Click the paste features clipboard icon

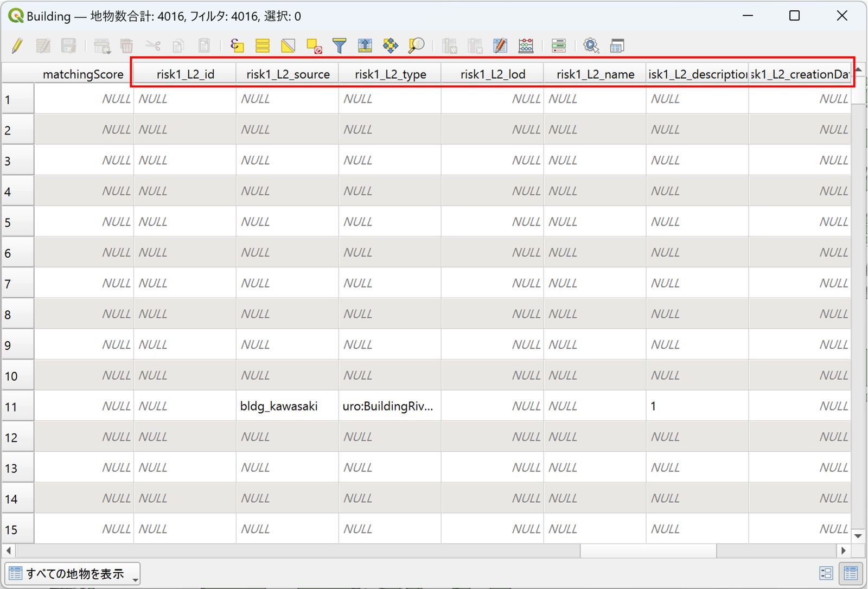(x=204, y=46)
